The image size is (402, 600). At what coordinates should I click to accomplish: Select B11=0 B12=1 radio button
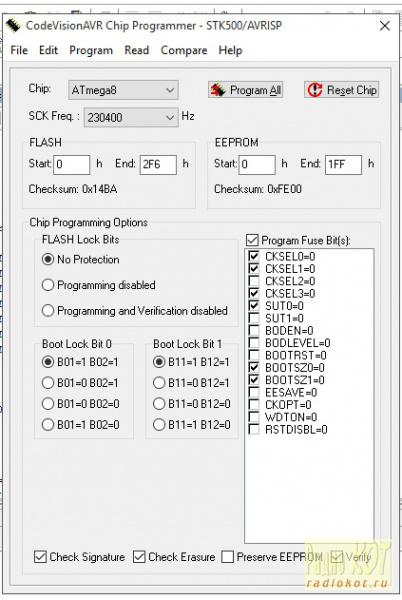159,383
